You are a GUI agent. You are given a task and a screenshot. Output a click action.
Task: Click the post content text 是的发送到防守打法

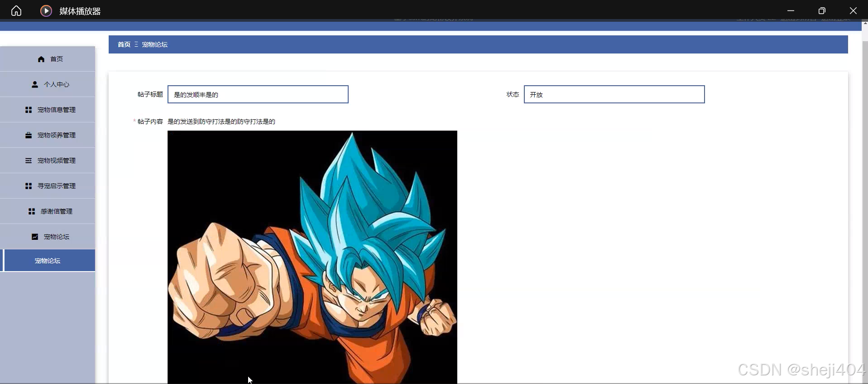pos(221,122)
